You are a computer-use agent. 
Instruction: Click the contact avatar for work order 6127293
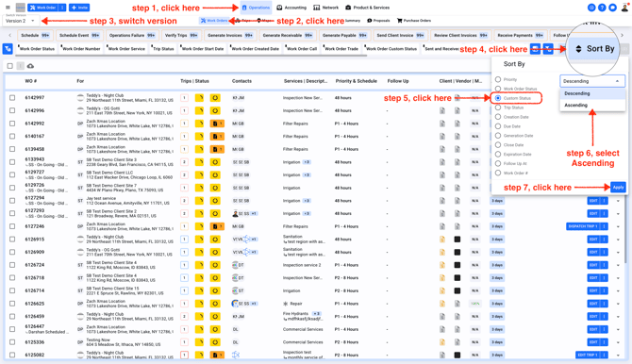(236, 214)
